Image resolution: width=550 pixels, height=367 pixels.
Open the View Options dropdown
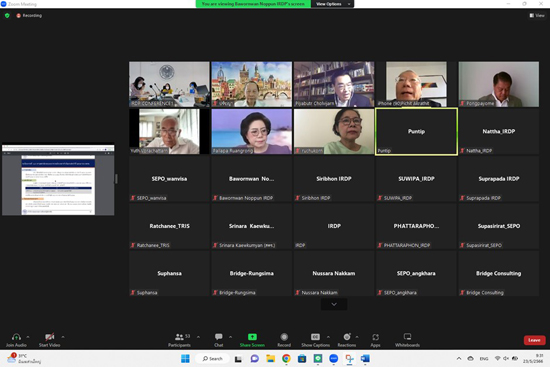[x=332, y=4]
